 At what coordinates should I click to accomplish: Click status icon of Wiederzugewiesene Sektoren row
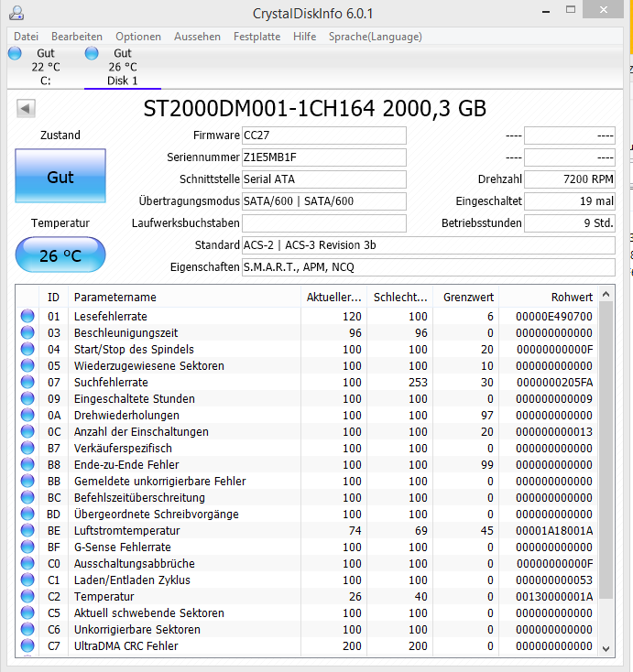[27, 365]
